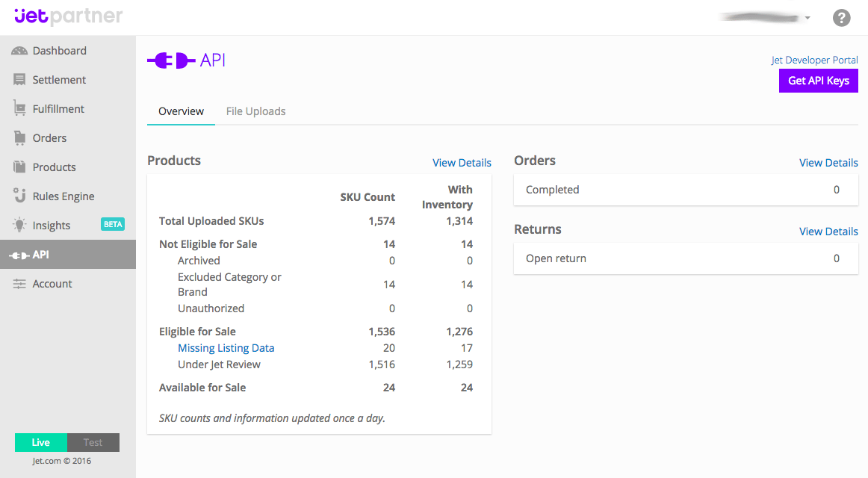Go to Account settings page
This screenshot has height=478, width=868.
click(52, 284)
